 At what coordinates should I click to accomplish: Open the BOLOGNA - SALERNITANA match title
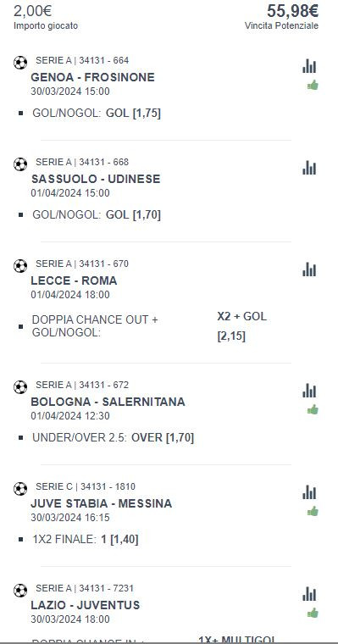click(x=108, y=402)
